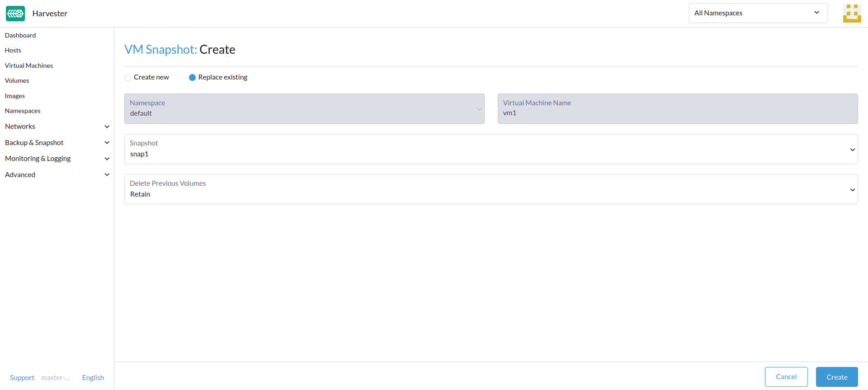868x390 pixels.
Task: Open Images from the sidebar
Action: pyautogui.click(x=15, y=96)
